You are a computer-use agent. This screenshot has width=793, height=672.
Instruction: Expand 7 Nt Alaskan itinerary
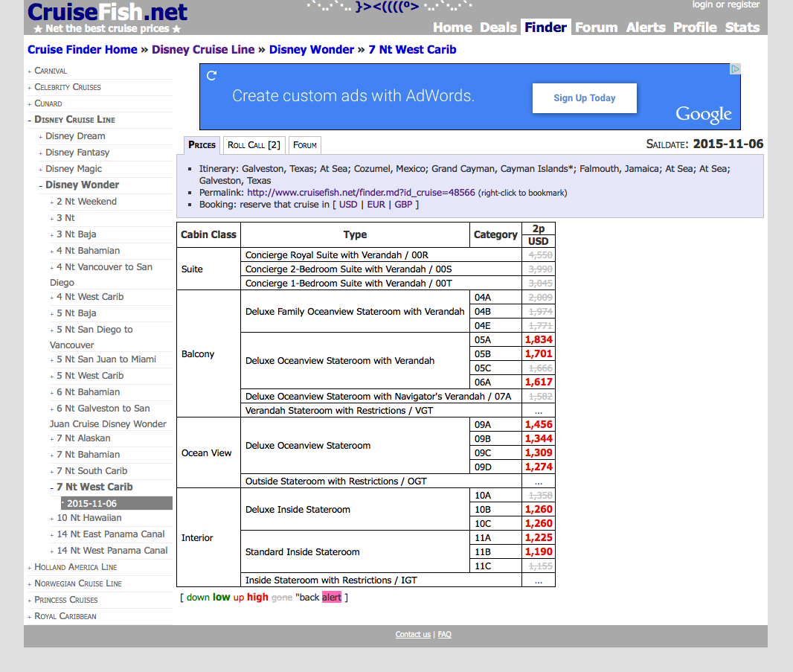click(x=83, y=438)
